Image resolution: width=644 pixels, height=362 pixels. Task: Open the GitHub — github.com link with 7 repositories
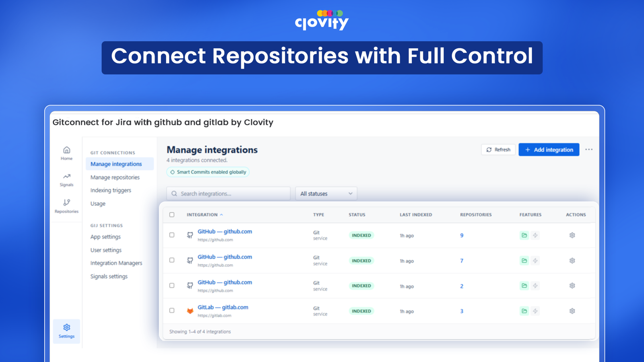tap(225, 257)
